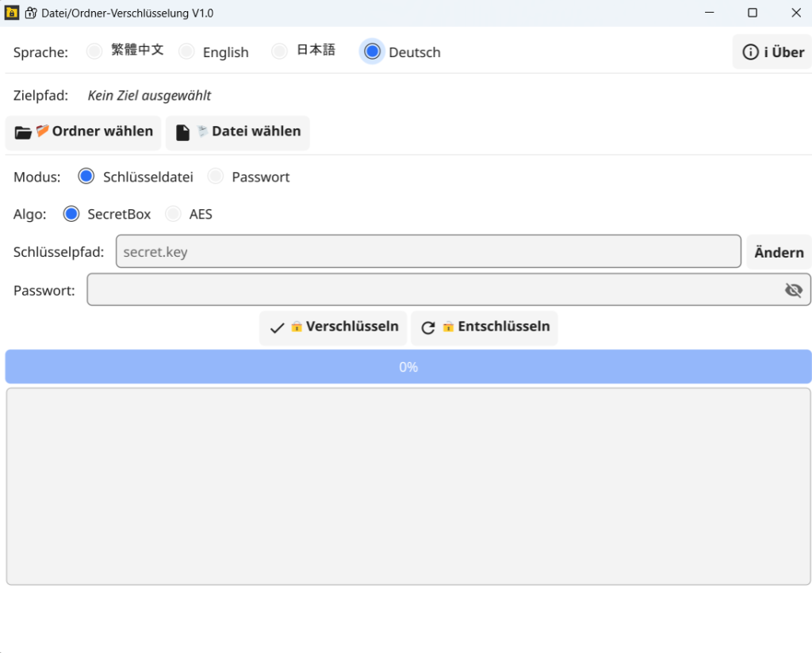This screenshot has height=653, width=812.
Task: Select the 日本語 language option
Action: 279,52
